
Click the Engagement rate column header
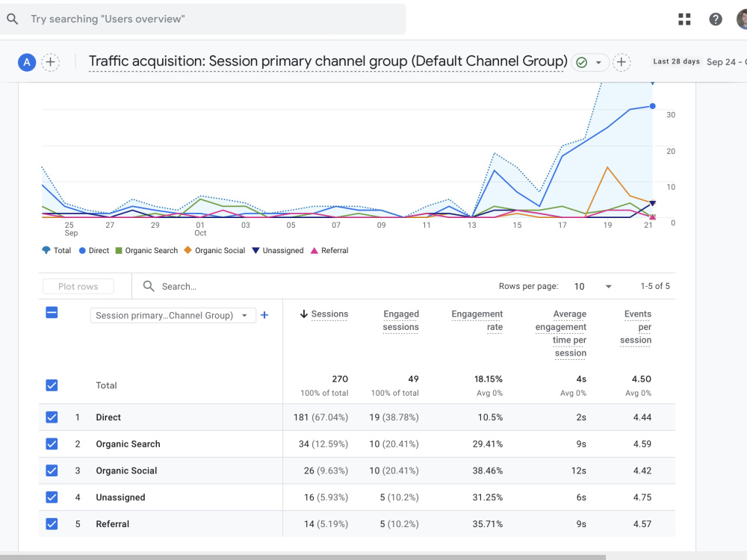tap(477, 320)
